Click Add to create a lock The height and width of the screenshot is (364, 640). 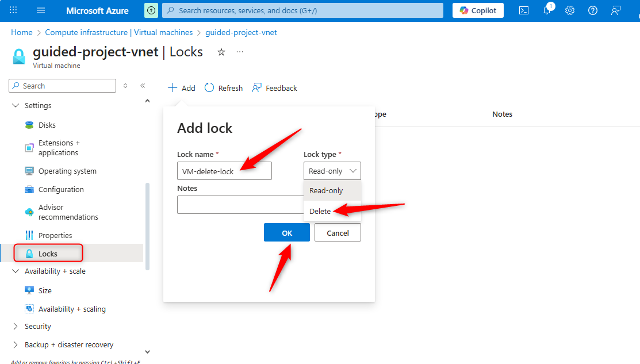pos(182,88)
